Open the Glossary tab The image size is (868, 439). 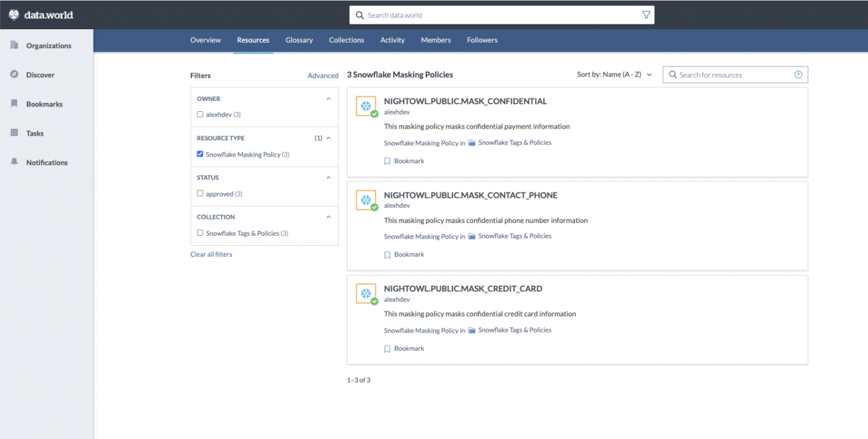click(299, 40)
